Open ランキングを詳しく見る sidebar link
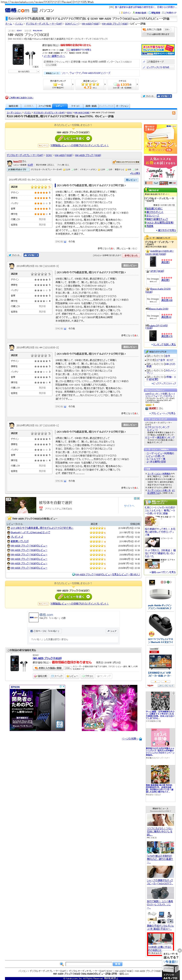The width and height of the screenshot is (182, 980). click(164, 344)
